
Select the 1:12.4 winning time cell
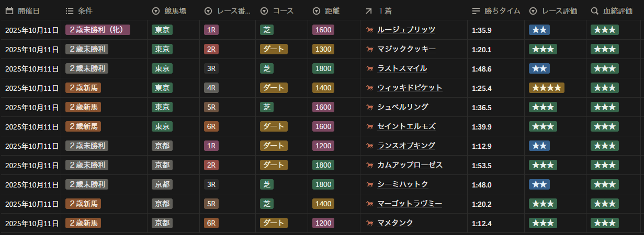481,223
